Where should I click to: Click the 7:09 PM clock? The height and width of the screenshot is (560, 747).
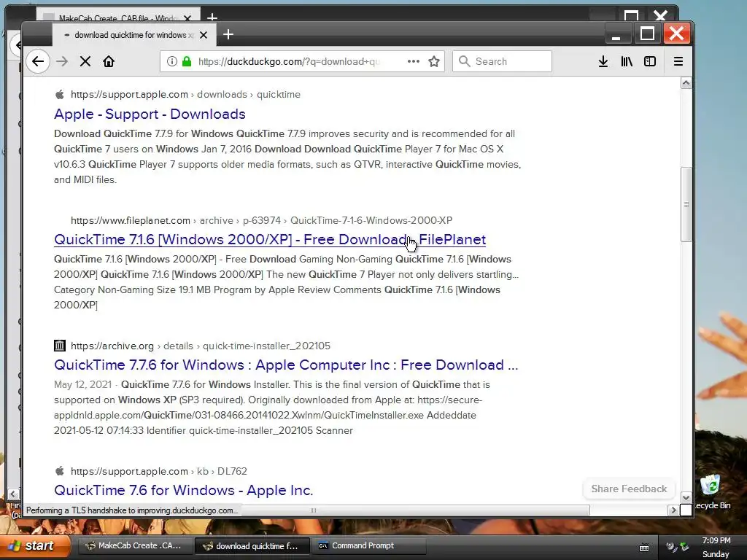click(716, 540)
